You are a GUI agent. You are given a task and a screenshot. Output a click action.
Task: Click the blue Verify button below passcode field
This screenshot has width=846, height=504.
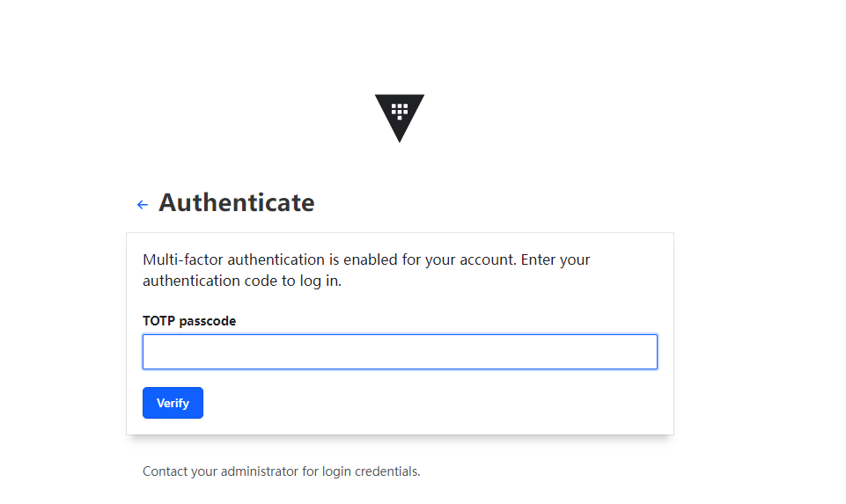(x=173, y=403)
